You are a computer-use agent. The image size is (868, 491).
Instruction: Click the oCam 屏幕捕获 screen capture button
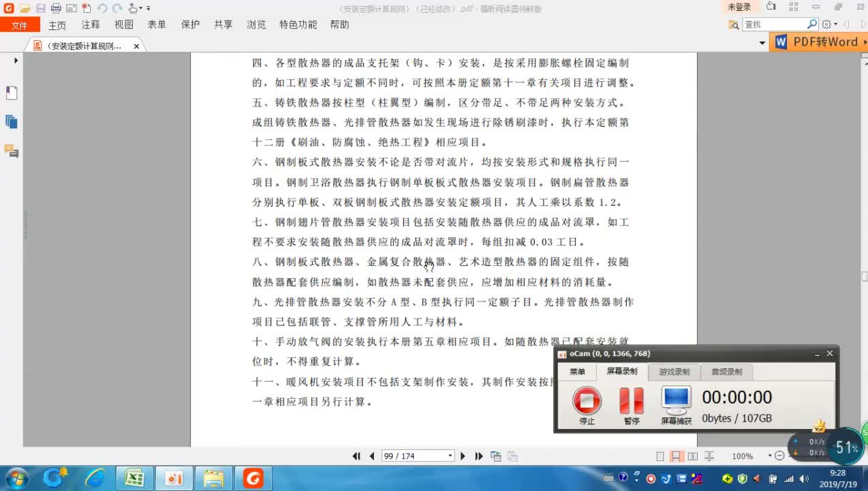676,406
